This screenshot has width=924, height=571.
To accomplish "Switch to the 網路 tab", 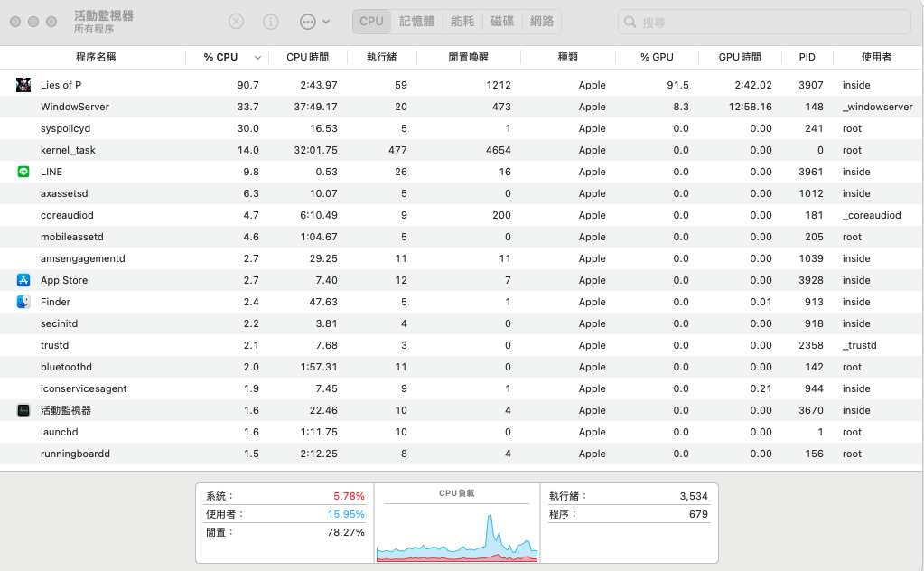I will click(x=542, y=21).
